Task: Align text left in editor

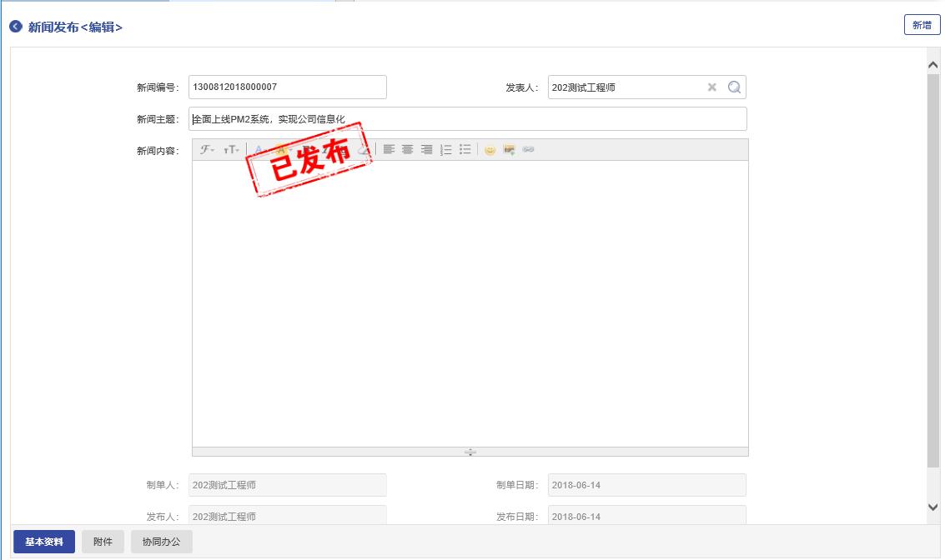Action: [389, 150]
